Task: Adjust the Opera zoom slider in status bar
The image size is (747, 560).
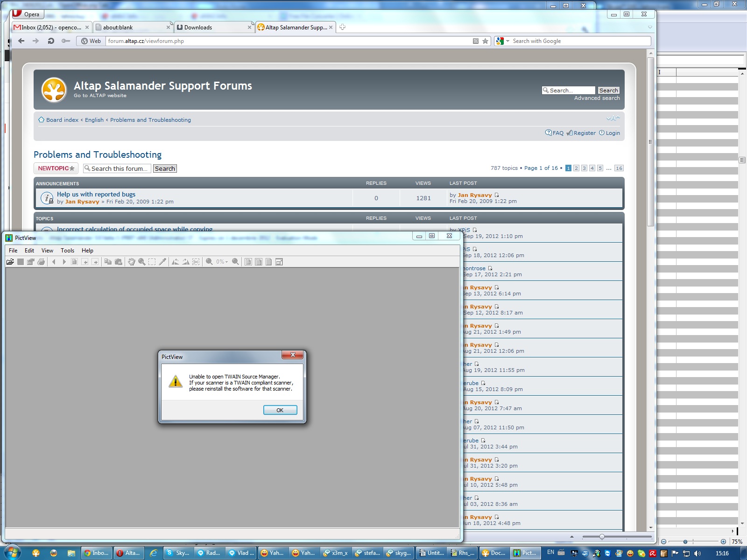Action: [x=602, y=537]
